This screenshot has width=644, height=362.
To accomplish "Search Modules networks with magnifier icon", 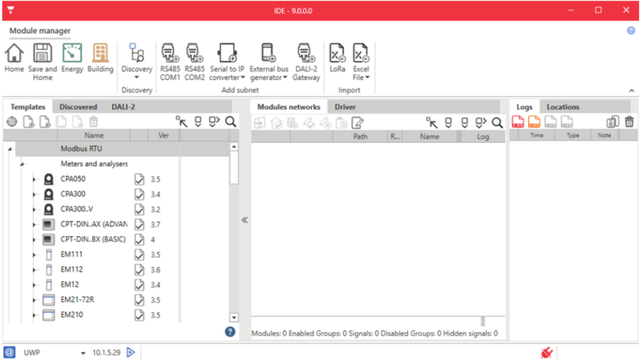I will coord(497,123).
